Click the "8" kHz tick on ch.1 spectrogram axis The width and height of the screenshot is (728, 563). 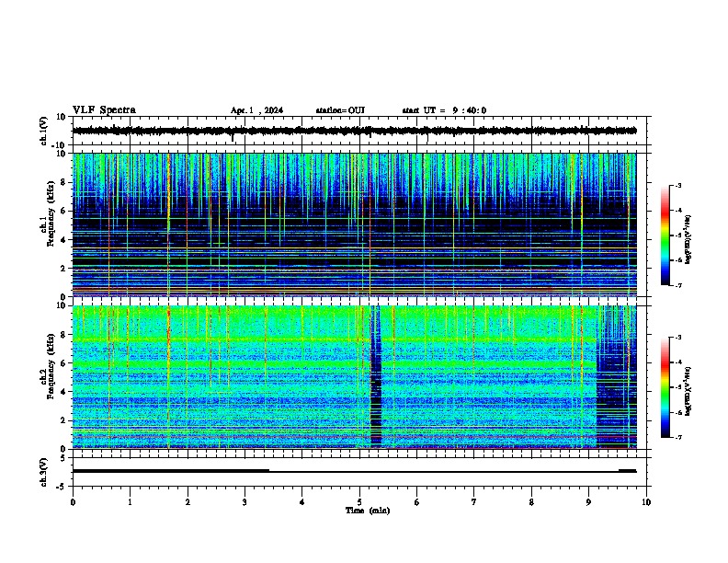(x=64, y=182)
